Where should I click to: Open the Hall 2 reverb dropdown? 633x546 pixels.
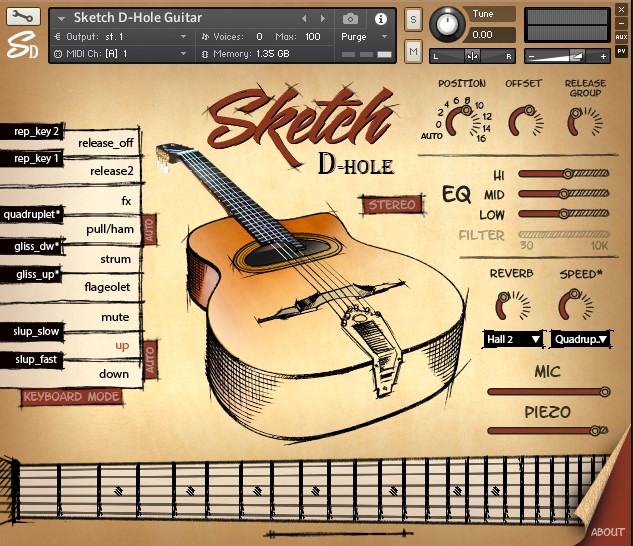pos(513,339)
